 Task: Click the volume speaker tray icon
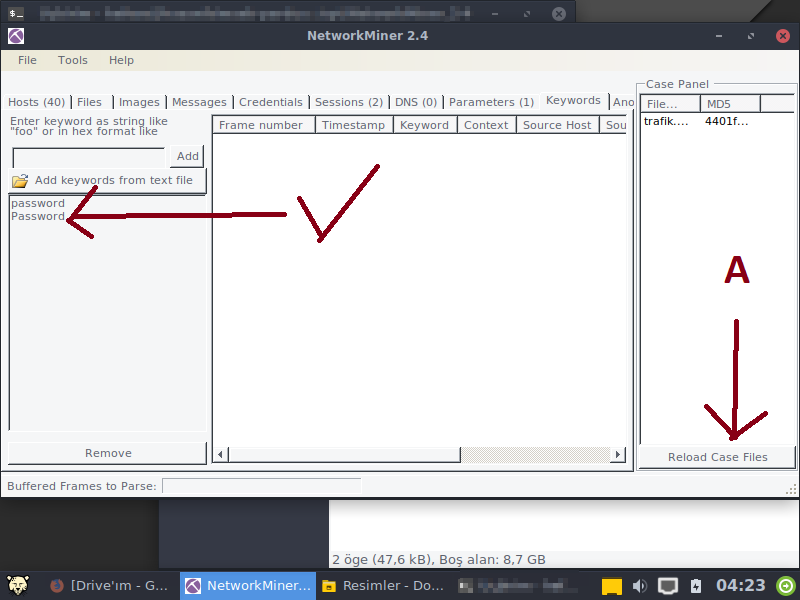[639, 586]
